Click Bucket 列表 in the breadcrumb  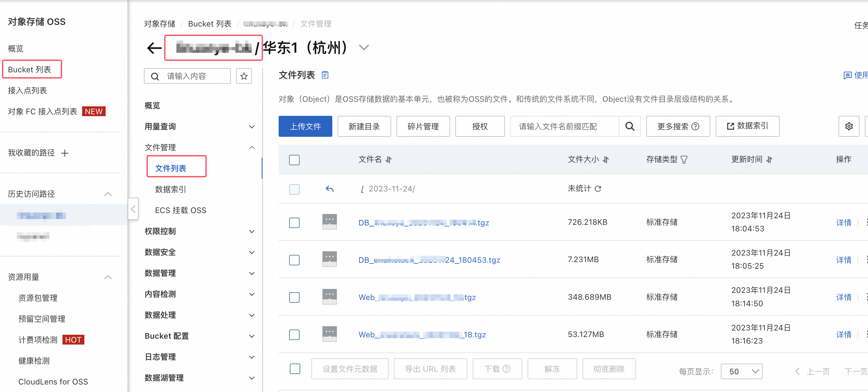[x=210, y=24]
